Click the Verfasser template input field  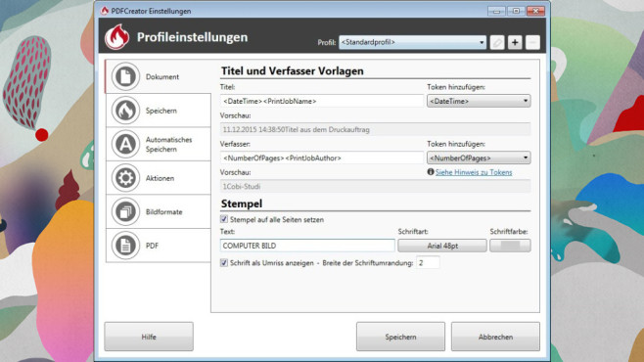322,158
